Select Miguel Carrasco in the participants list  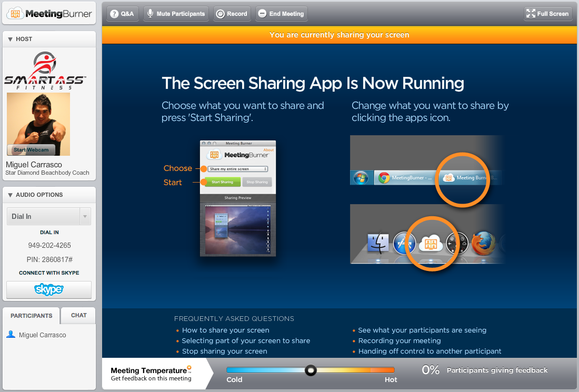coord(43,335)
